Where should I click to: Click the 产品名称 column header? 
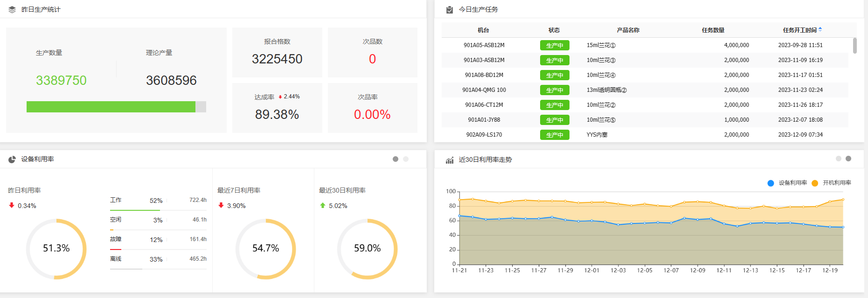[x=628, y=30]
